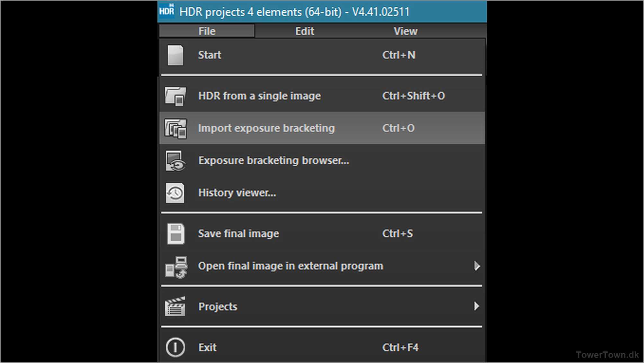644x363 pixels.
Task: Click the Exposure bracketing browser eye icon
Action: click(175, 161)
